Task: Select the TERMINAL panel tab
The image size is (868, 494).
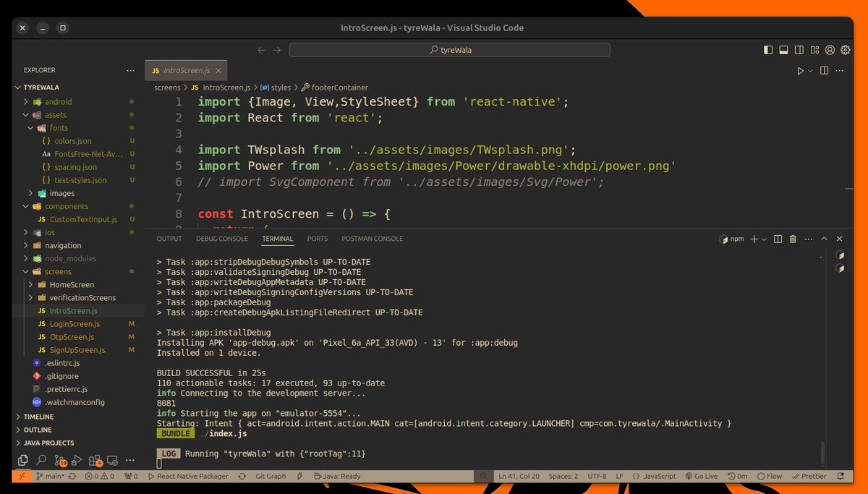Action: coord(278,239)
